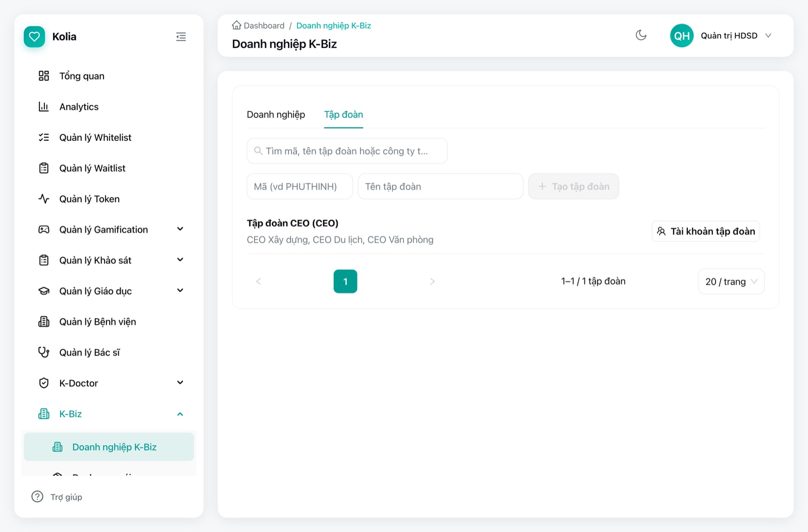The height and width of the screenshot is (532, 808).
Task: Click the Giáo dục graduation cap icon
Action: coord(44,291)
